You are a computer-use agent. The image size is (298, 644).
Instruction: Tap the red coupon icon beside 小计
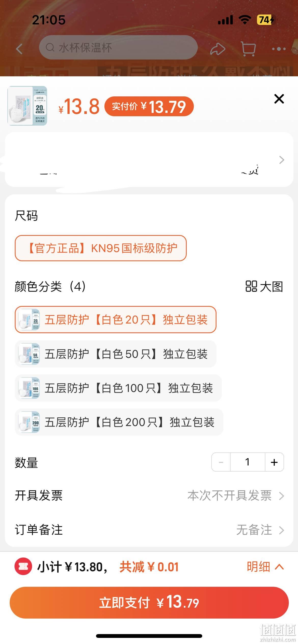click(23, 566)
